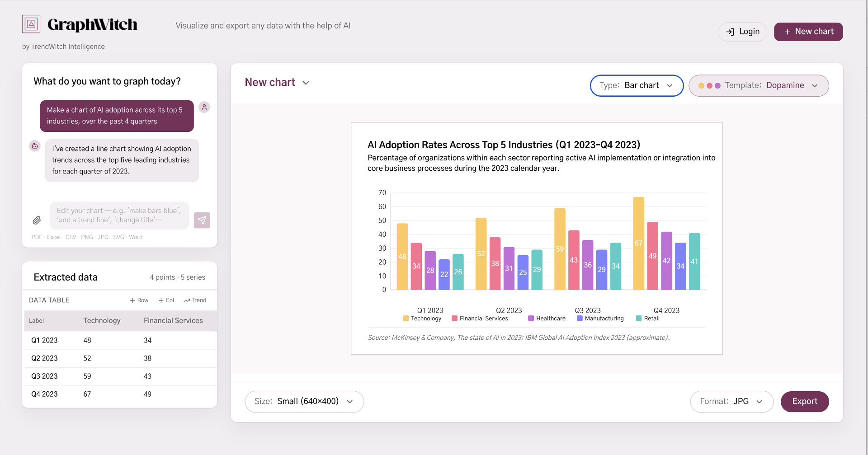Image resolution: width=868 pixels, height=455 pixels.
Task: Click the Export button
Action: pos(805,401)
